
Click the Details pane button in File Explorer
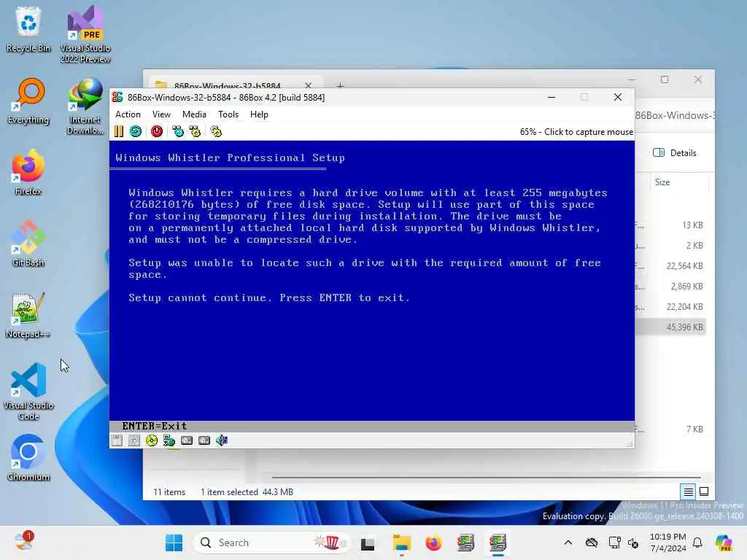point(675,153)
